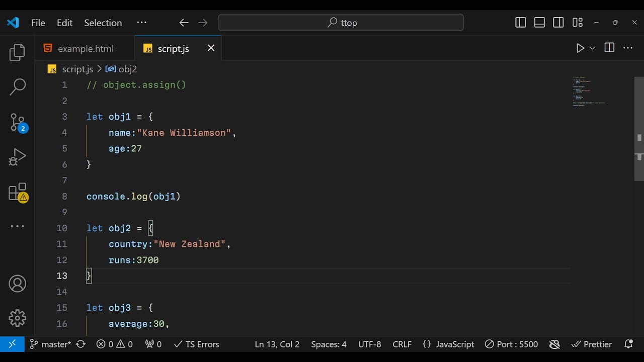The height and width of the screenshot is (362, 644).
Task: Click the vertical scrollbar of editor
Action: click(x=639, y=129)
